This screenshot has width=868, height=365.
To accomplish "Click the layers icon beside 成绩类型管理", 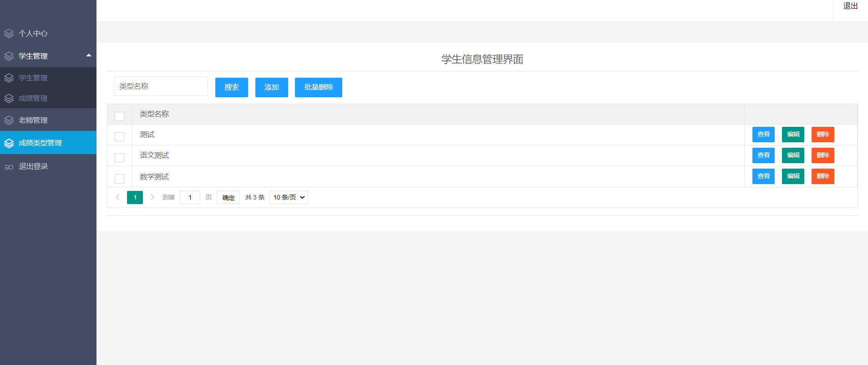I will click(9, 143).
